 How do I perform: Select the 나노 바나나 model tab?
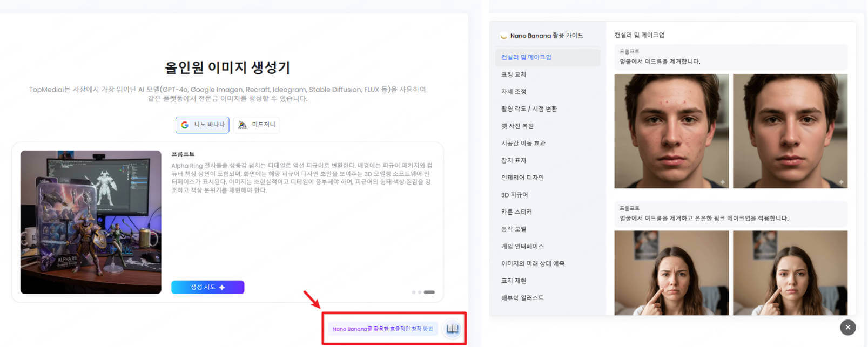pos(203,125)
